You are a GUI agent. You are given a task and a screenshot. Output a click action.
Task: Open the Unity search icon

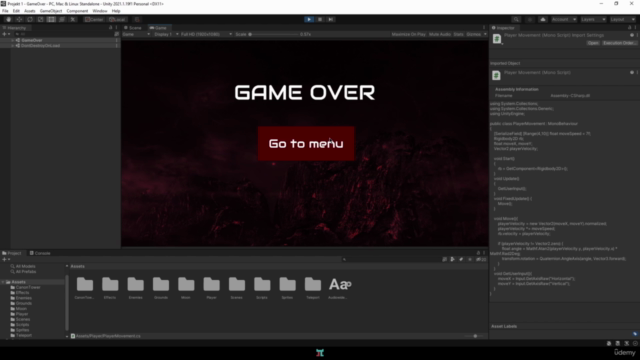(x=516, y=19)
